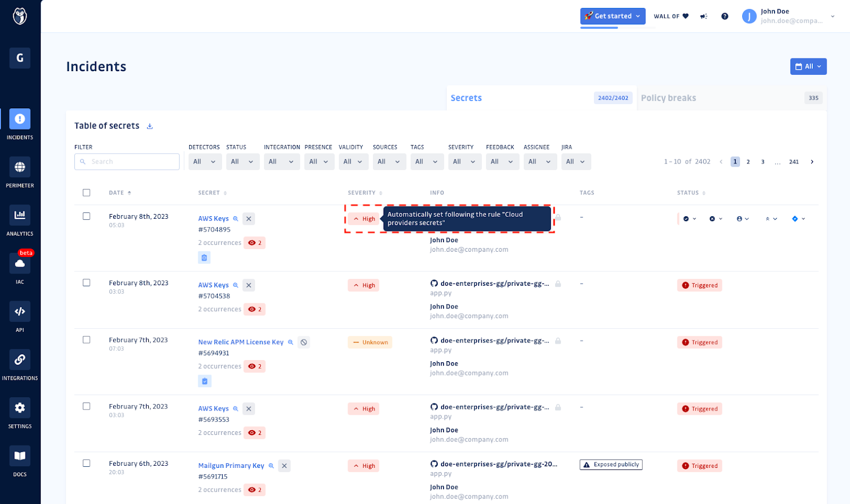The width and height of the screenshot is (850, 504).
Task: Click the Exposed publicly tag
Action: pos(611,465)
